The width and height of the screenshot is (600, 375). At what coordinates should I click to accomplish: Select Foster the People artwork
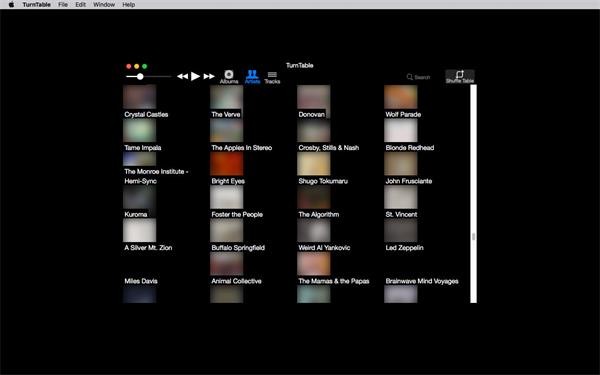tap(227, 197)
